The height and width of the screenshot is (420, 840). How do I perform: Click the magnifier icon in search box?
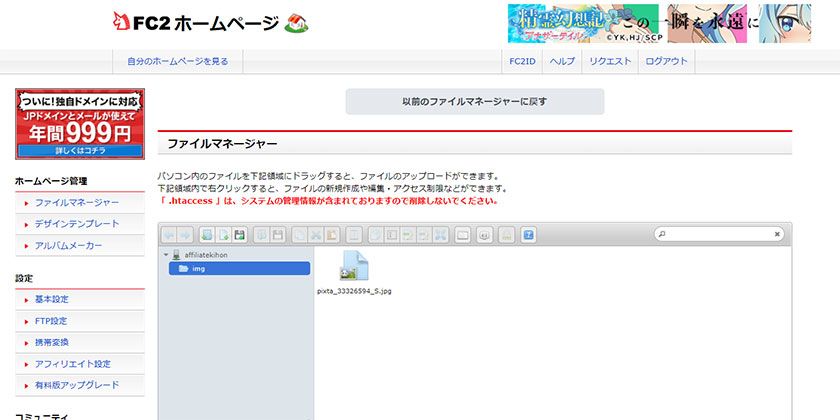point(662,234)
